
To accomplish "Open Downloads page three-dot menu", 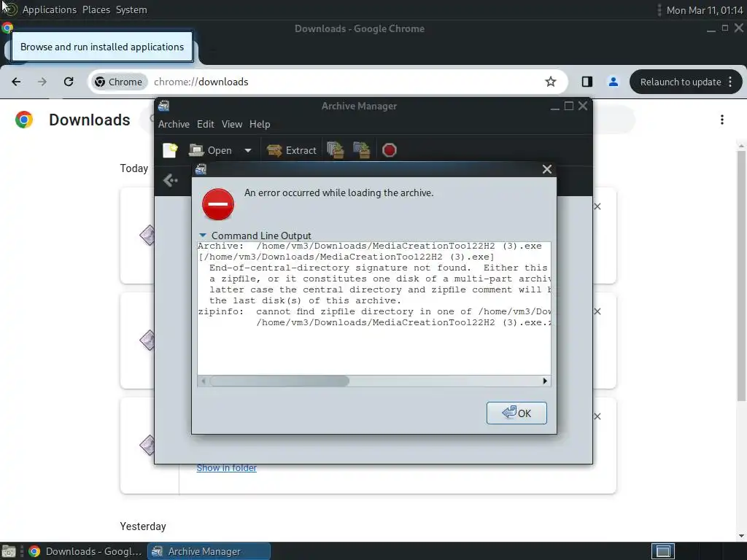I will click(722, 120).
